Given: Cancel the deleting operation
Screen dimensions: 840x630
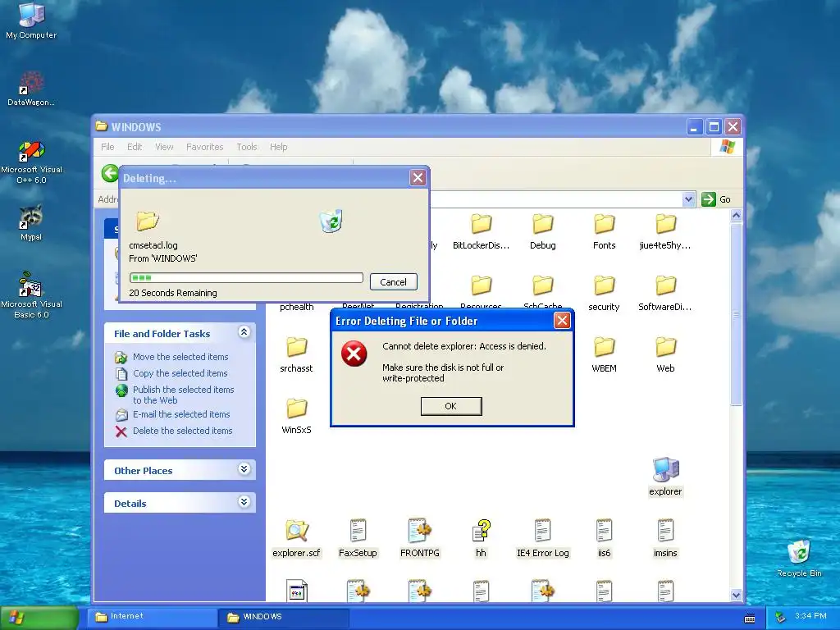Looking at the screenshot, I should (393, 282).
